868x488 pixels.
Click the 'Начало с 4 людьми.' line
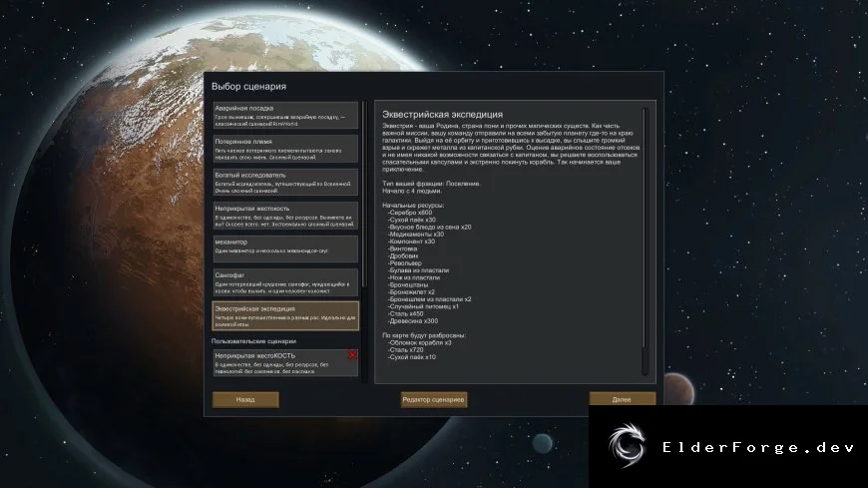pyautogui.click(x=412, y=191)
